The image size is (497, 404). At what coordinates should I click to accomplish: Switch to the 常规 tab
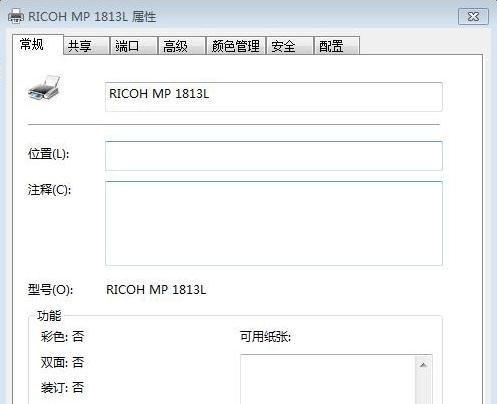[38, 44]
